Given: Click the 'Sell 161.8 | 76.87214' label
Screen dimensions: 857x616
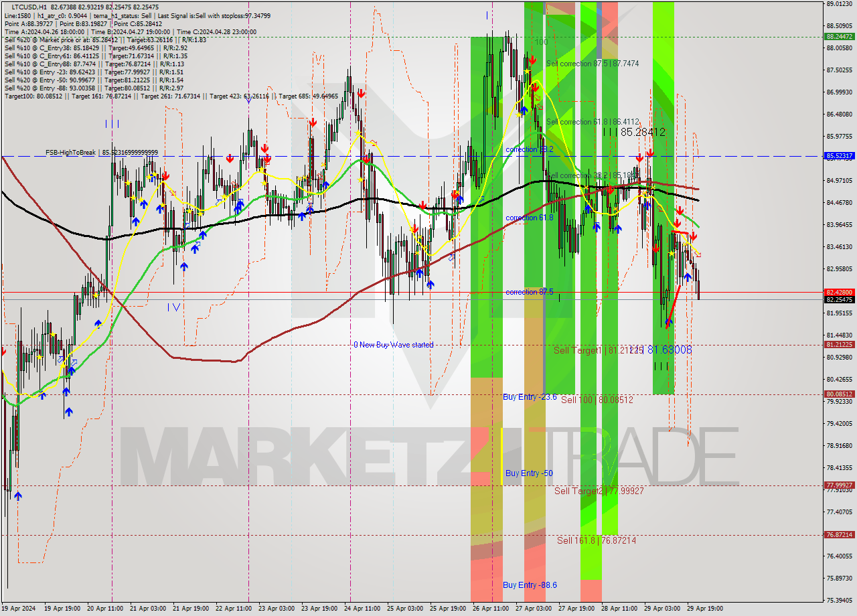Looking at the screenshot, I should 597,540.
